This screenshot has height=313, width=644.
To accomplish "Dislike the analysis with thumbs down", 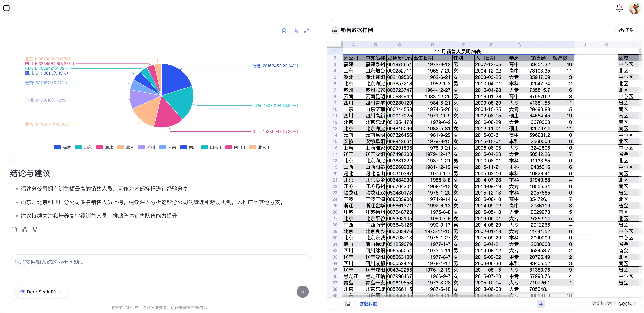I will [x=34, y=230].
